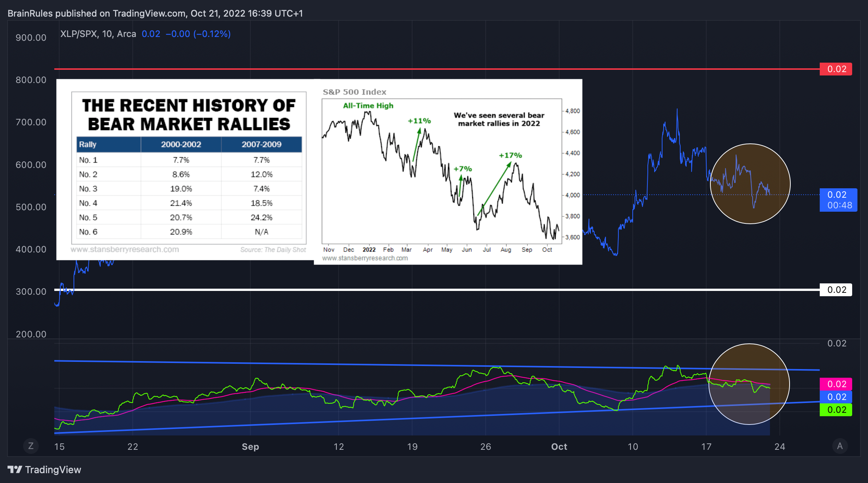The image size is (868, 483).
Task: Click the No. 4 row 21.4% cell
Action: click(181, 203)
